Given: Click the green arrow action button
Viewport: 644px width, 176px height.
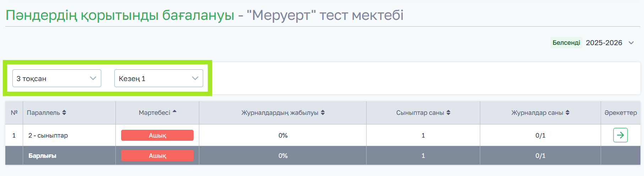Looking at the screenshot, I should [620, 135].
